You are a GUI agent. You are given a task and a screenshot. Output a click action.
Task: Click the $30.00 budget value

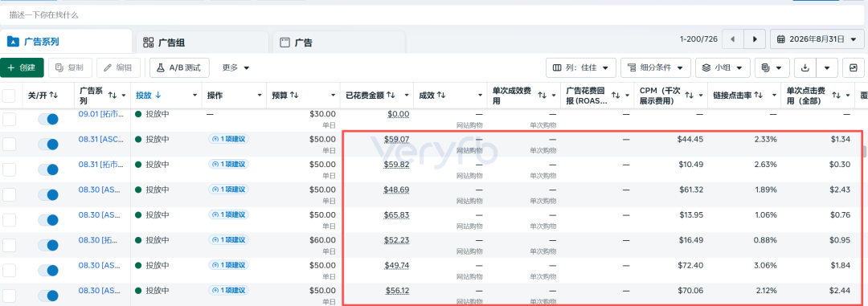(x=322, y=114)
